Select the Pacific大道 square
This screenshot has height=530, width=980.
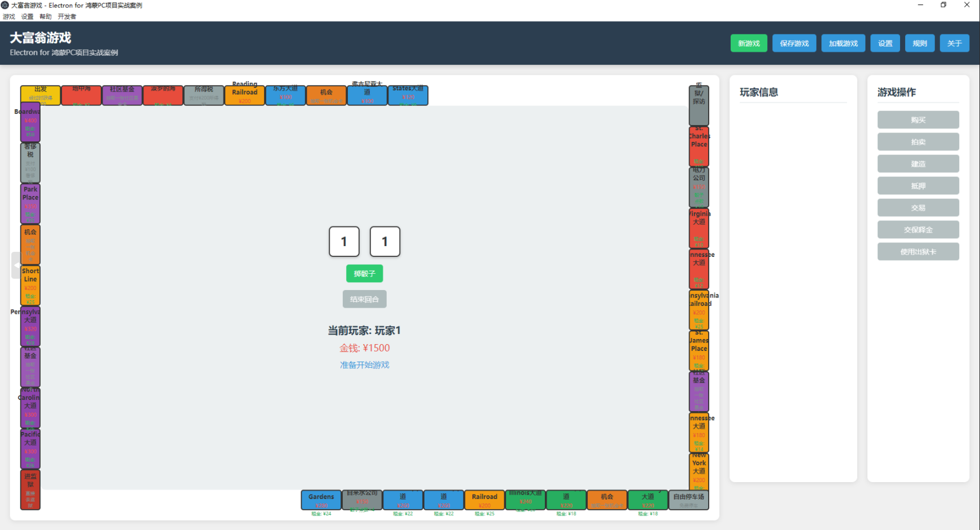tap(30, 449)
